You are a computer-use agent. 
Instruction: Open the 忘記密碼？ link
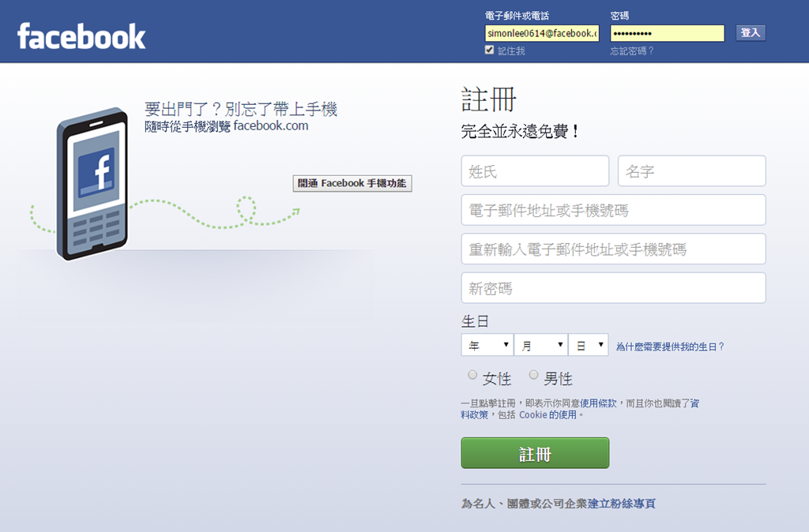(x=632, y=51)
